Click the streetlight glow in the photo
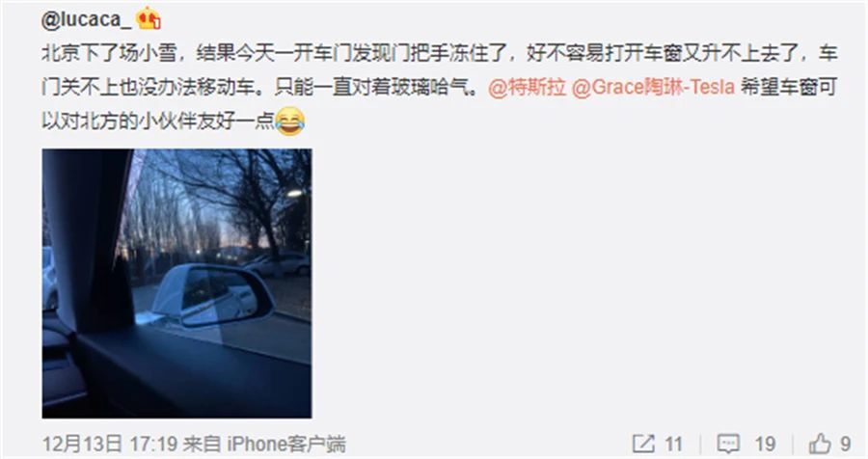The image size is (868, 459). (294, 193)
